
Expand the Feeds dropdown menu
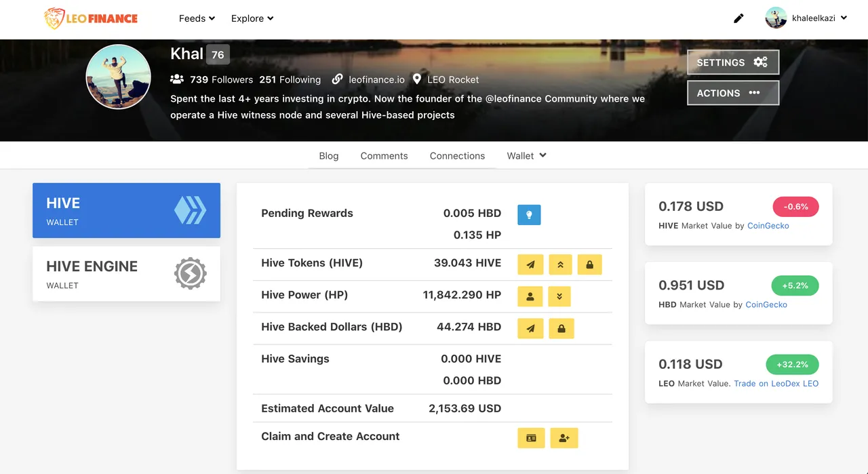tap(197, 18)
